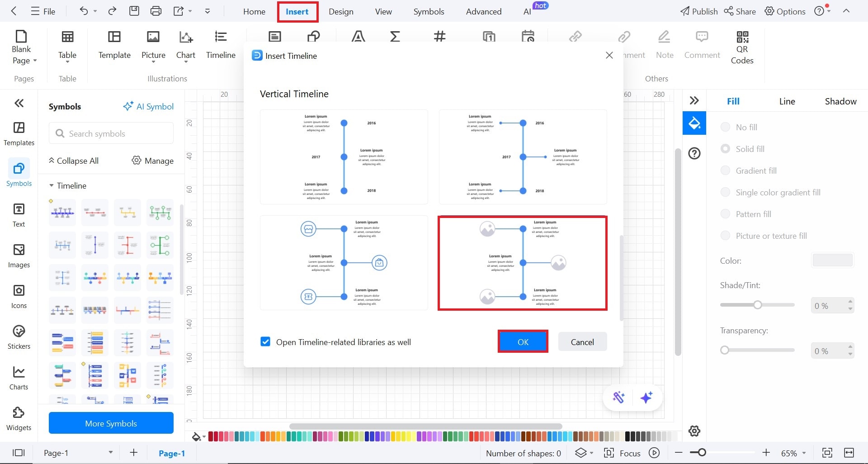The width and height of the screenshot is (868, 464).
Task: Open the View tab
Action: pos(383,11)
